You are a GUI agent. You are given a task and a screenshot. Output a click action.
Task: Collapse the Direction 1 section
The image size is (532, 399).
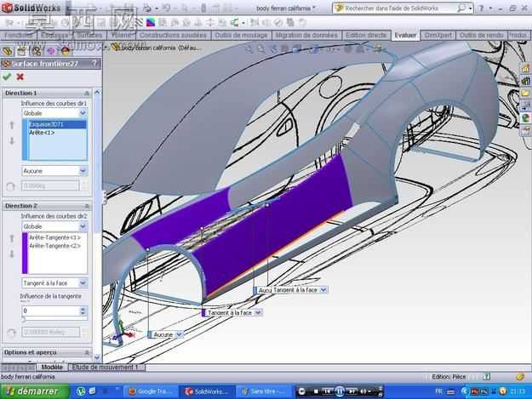pyautogui.click(x=87, y=93)
